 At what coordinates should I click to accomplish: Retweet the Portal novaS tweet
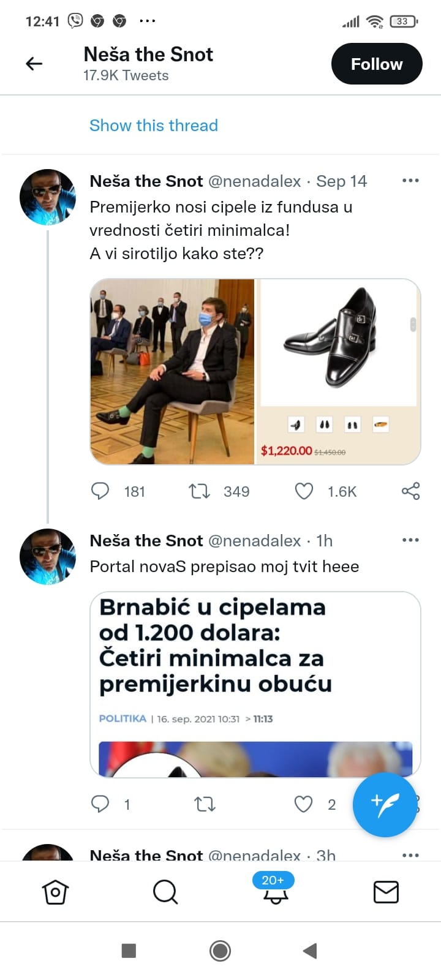click(205, 804)
